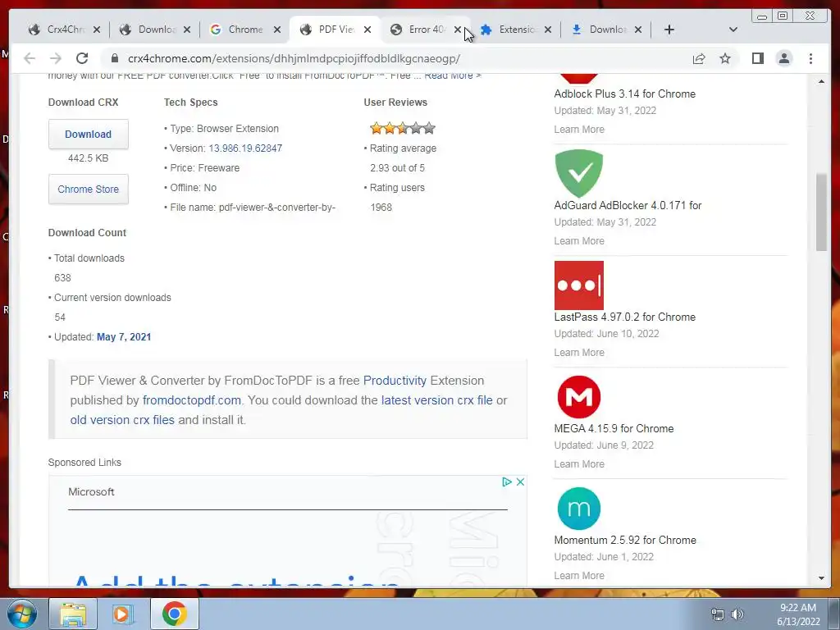Visit the fromdoctopdf.com link
This screenshot has height=630, width=840.
click(x=192, y=400)
